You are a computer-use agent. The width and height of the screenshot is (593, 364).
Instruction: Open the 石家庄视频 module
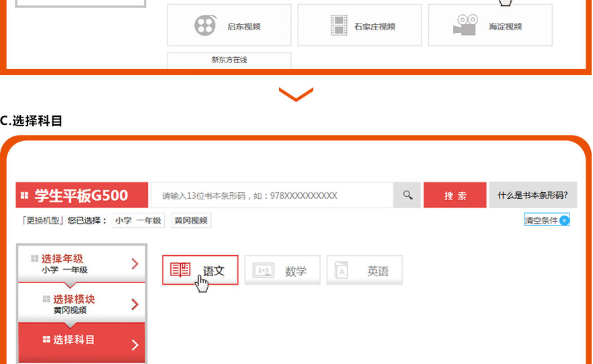360,25
